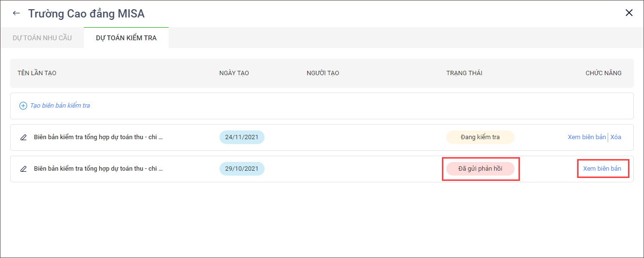Close the Trường Cao đẳng MISA window
The width and height of the screenshot is (644, 258).
[629, 13]
